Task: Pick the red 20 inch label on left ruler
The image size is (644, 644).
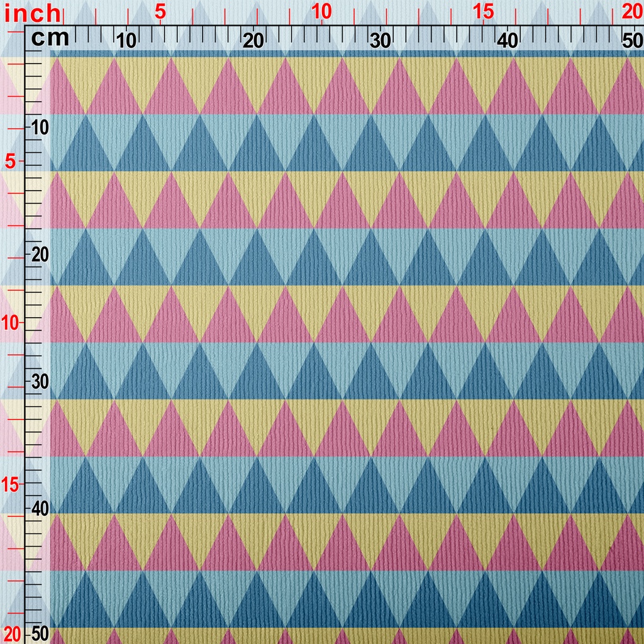Action: (11, 633)
